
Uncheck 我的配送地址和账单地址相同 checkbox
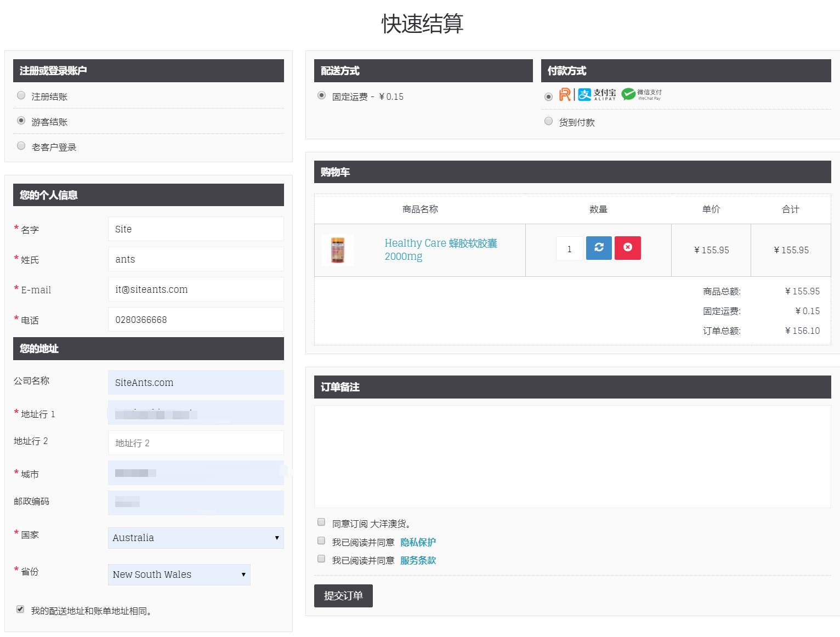20,609
